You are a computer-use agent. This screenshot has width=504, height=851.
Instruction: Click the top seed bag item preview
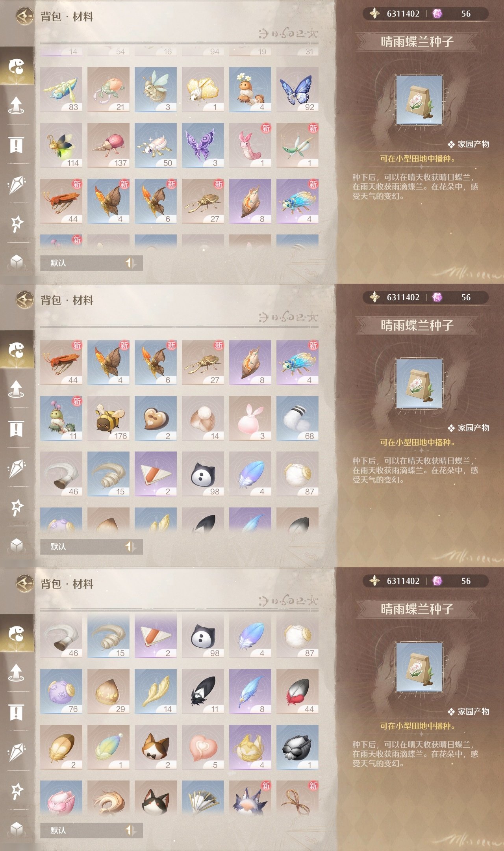click(x=419, y=100)
